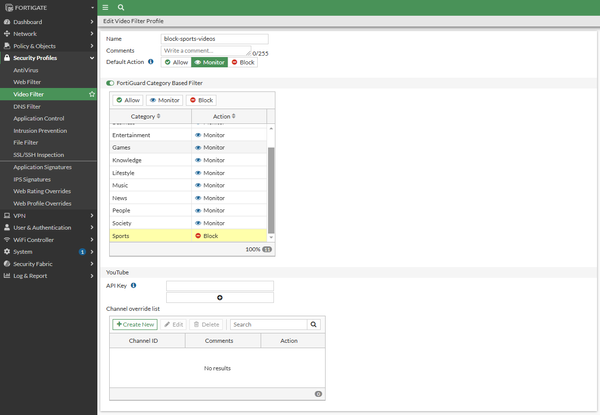The image size is (600, 415).
Task: Click the channel list count badge
Action: click(318, 394)
